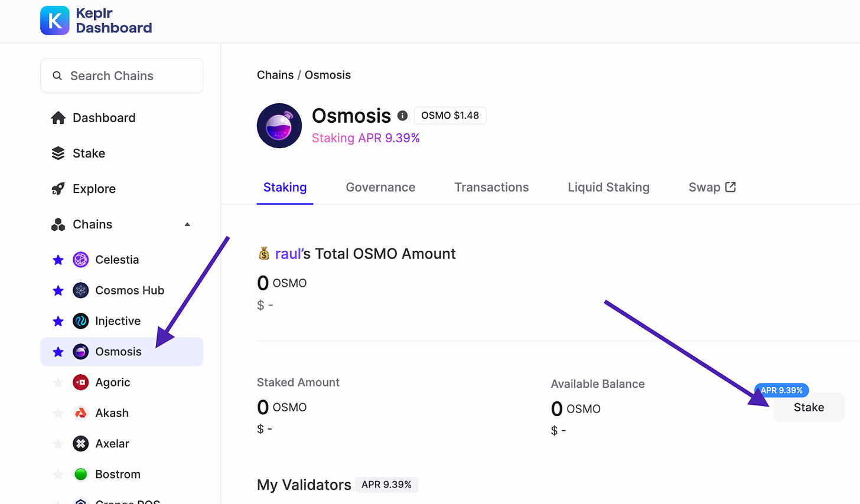
Task: Click the Osmosis sidebar chain logo
Action: tap(81, 352)
